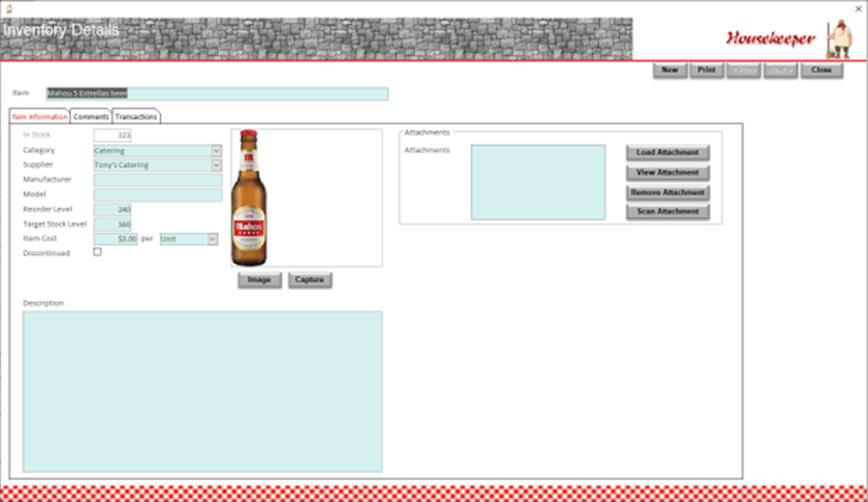Switch to the Comments tab

coord(91,117)
